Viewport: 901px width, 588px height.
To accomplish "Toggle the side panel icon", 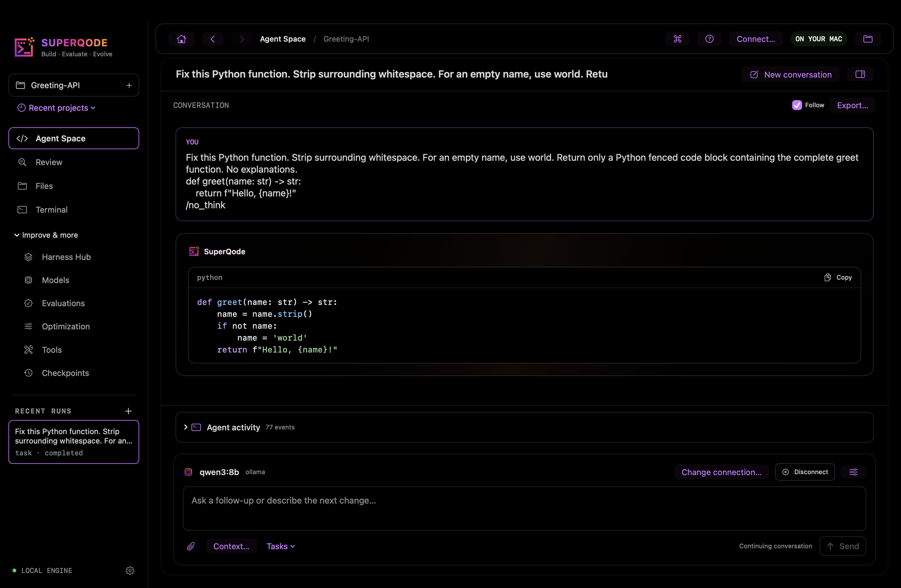I will [860, 74].
